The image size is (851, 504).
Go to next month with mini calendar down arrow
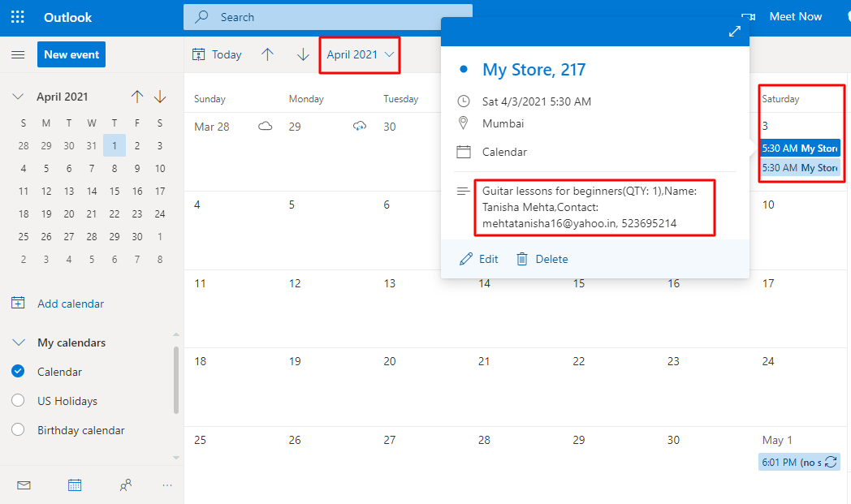click(x=160, y=97)
